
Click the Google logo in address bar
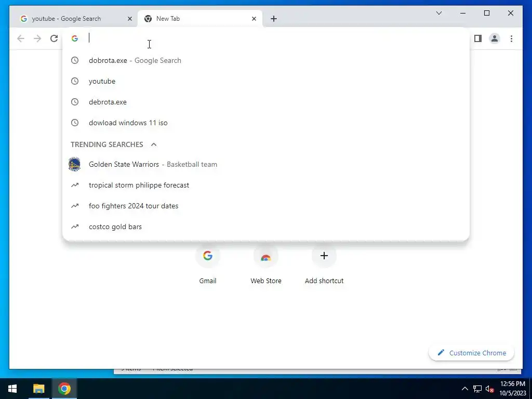75,38
